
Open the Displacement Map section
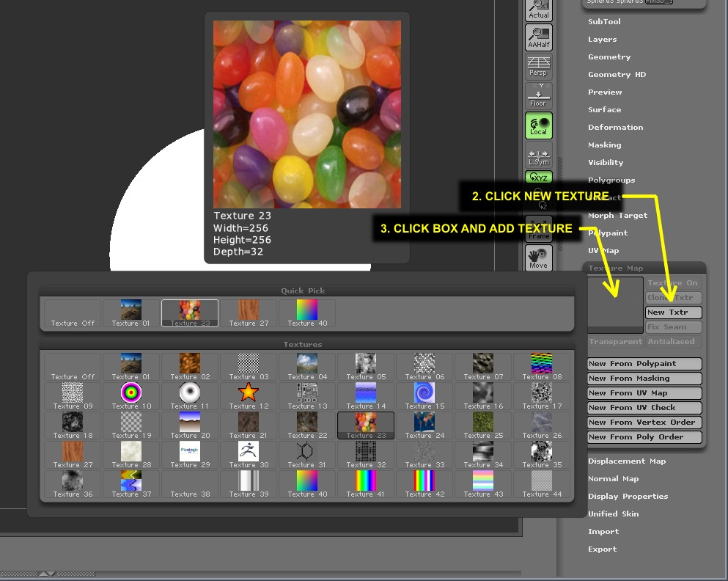tap(627, 461)
